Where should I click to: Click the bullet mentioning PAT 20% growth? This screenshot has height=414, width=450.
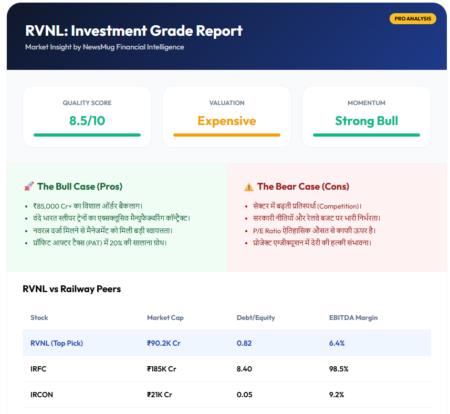100,243
